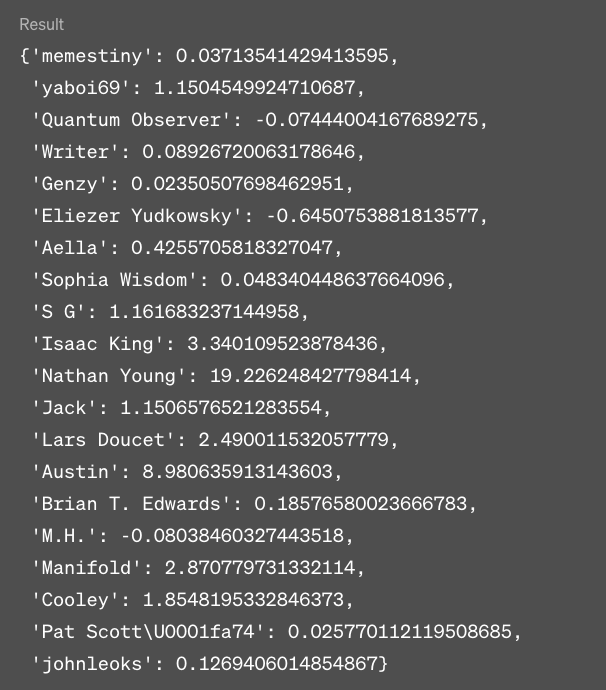Click the 'Genzy' entry line
This screenshot has height=690, width=606.
coord(192,184)
